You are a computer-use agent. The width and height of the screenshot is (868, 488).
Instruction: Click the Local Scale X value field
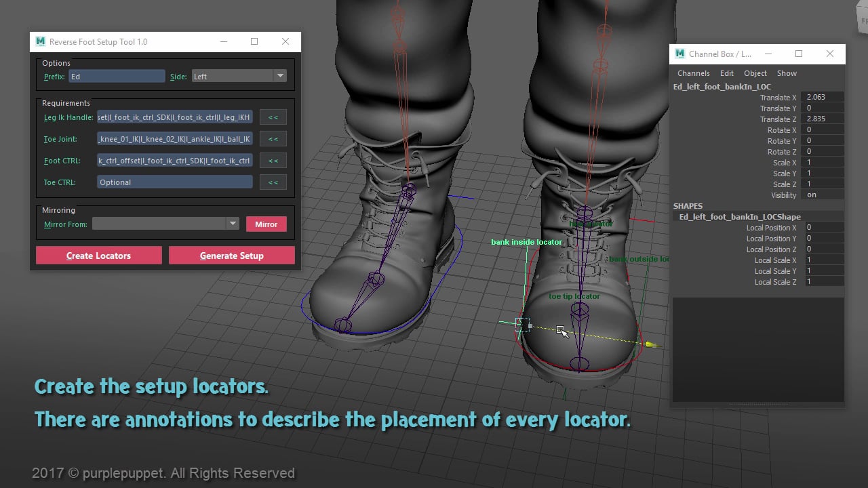click(824, 260)
